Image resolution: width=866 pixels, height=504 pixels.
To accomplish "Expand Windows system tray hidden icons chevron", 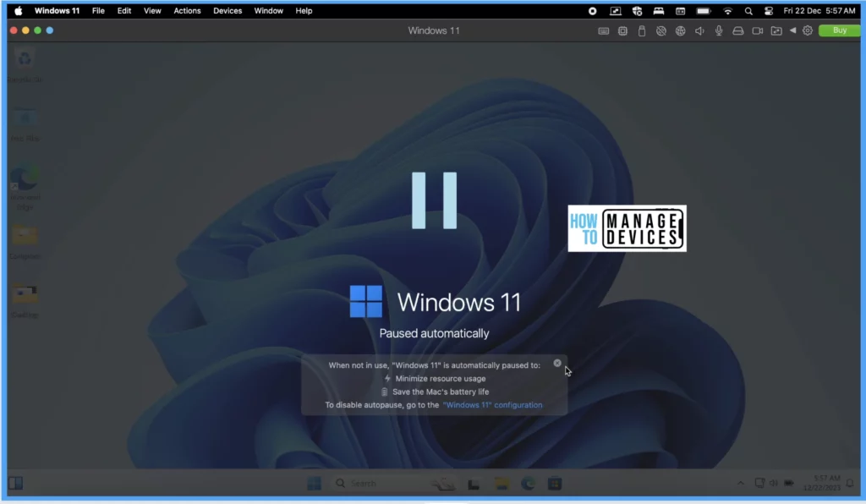I will tap(741, 484).
